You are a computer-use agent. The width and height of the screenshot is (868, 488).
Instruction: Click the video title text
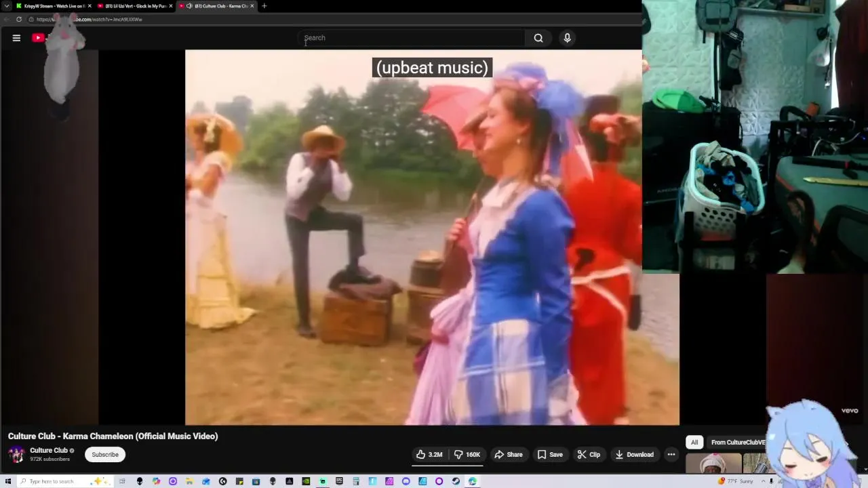(x=113, y=436)
